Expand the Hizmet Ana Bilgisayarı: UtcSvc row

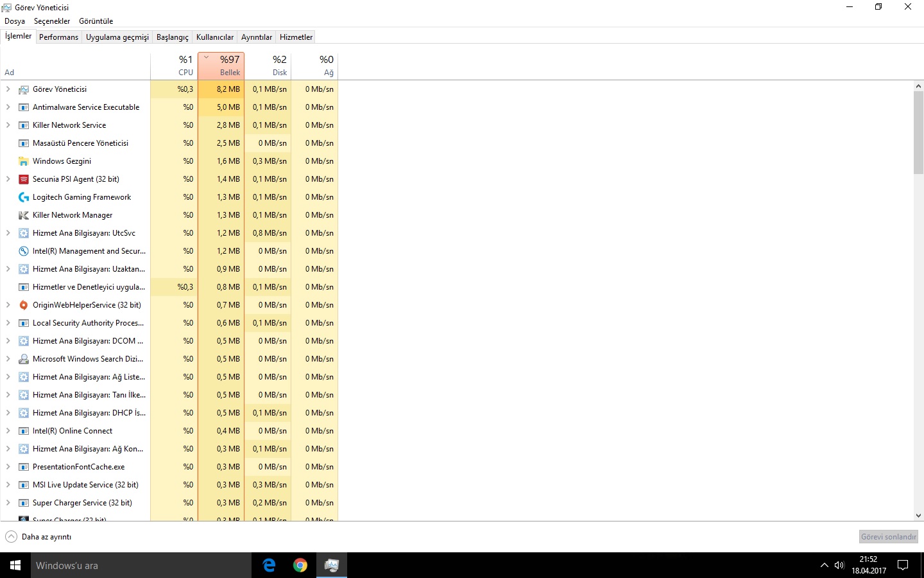coord(8,233)
